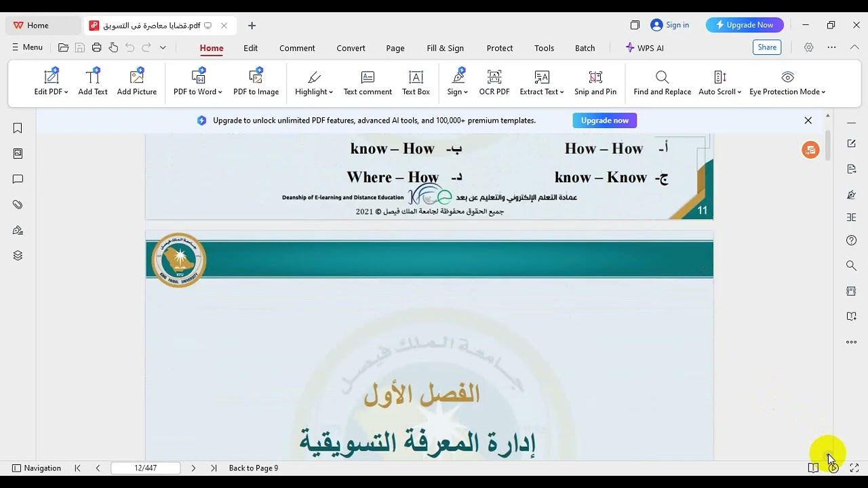Open comments sidebar panel
Screen dimensions: 868x488
tap(18, 179)
